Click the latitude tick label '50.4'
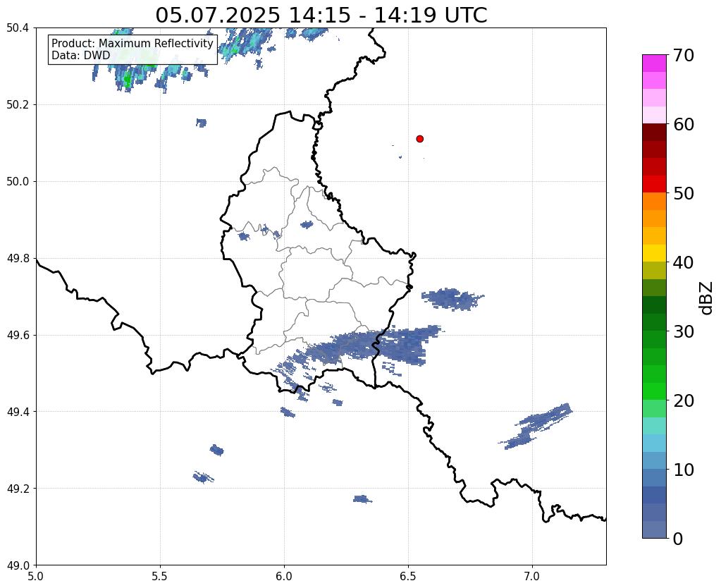Viewport: 721px width, 588px height. (x=18, y=28)
